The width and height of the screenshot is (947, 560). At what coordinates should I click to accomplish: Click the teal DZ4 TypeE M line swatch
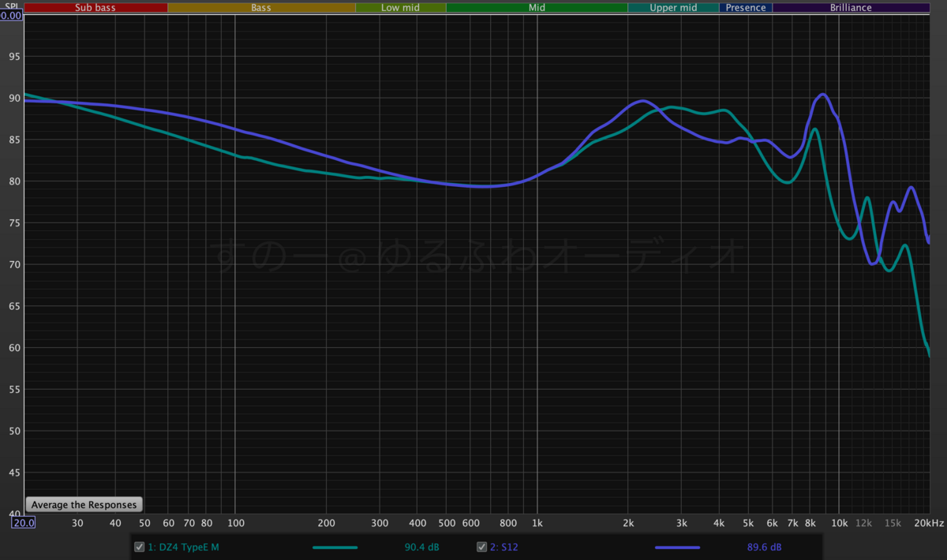335,547
